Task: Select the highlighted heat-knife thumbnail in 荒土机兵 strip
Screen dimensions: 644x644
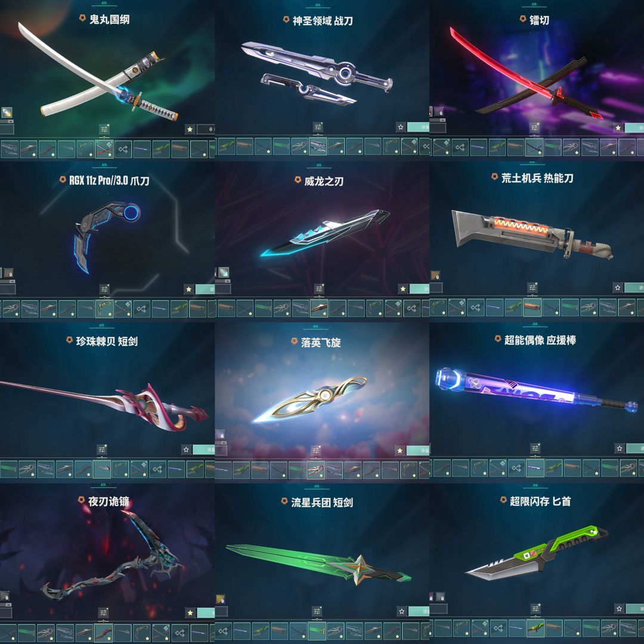Action: click(532, 308)
